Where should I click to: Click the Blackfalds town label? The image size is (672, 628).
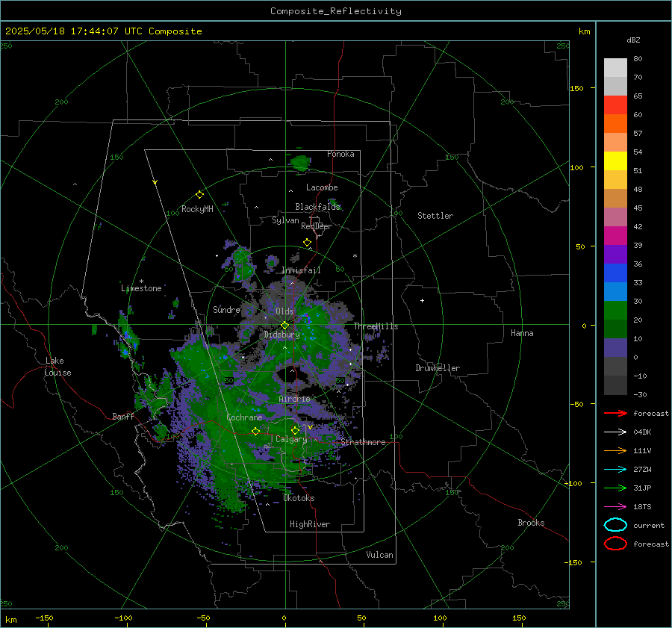click(317, 207)
